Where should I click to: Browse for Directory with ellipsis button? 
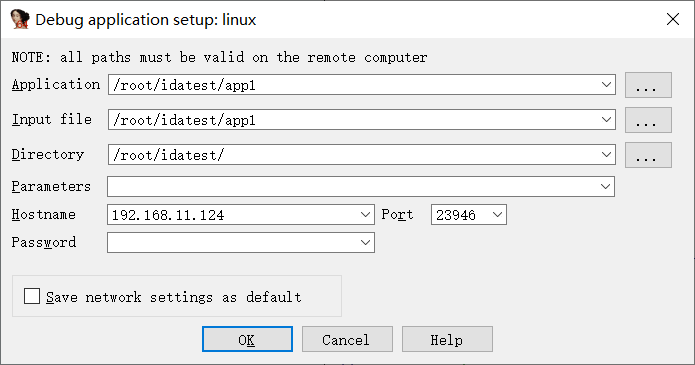point(648,155)
